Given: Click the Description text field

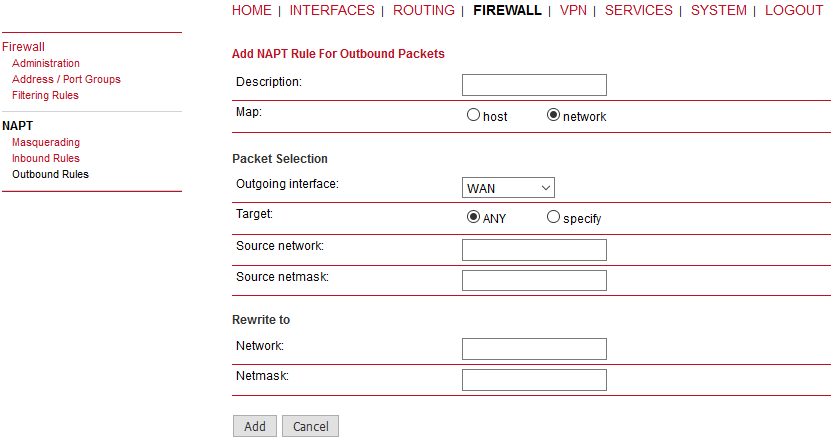Looking at the screenshot, I should pos(534,85).
